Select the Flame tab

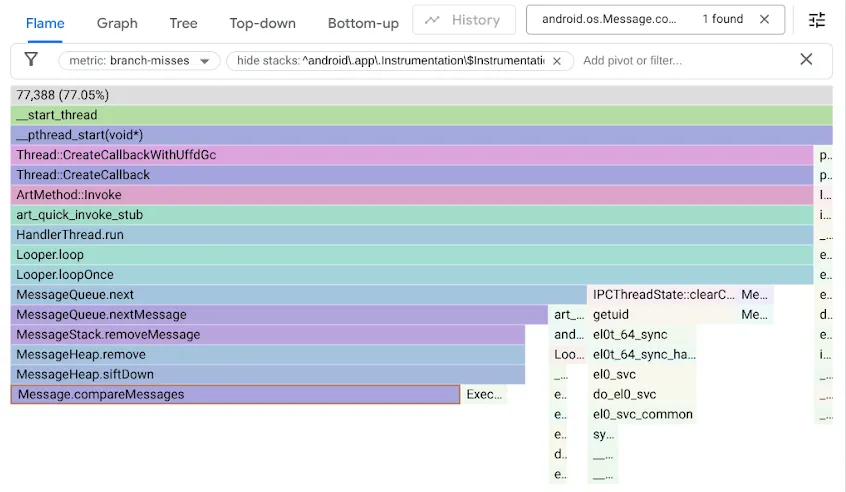pyautogui.click(x=45, y=23)
